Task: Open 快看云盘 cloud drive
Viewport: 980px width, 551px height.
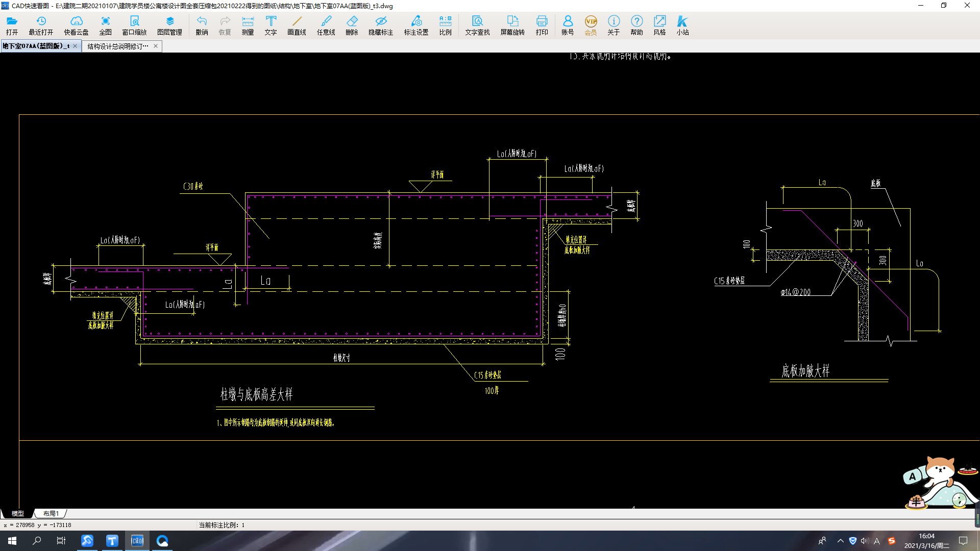Action: point(76,26)
